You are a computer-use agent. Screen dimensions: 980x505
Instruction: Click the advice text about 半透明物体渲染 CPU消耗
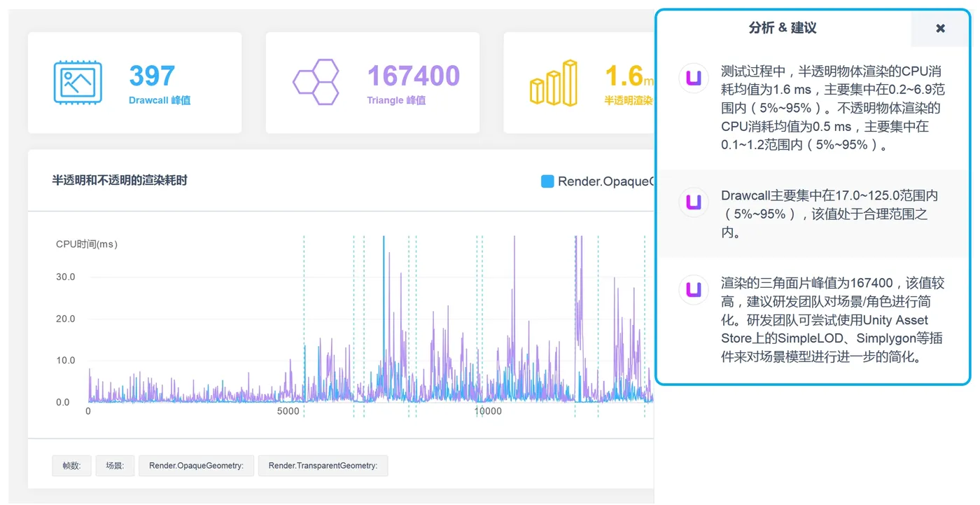833,108
